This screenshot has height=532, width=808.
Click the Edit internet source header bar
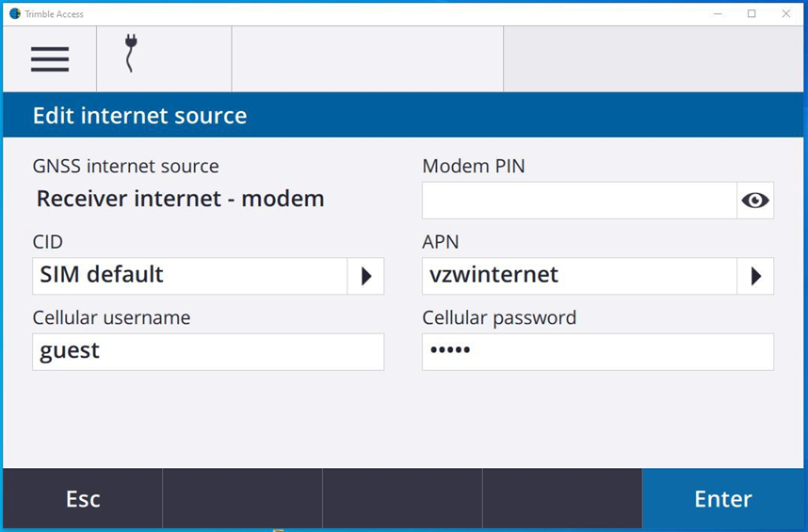pyautogui.click(x=404, y=116)
